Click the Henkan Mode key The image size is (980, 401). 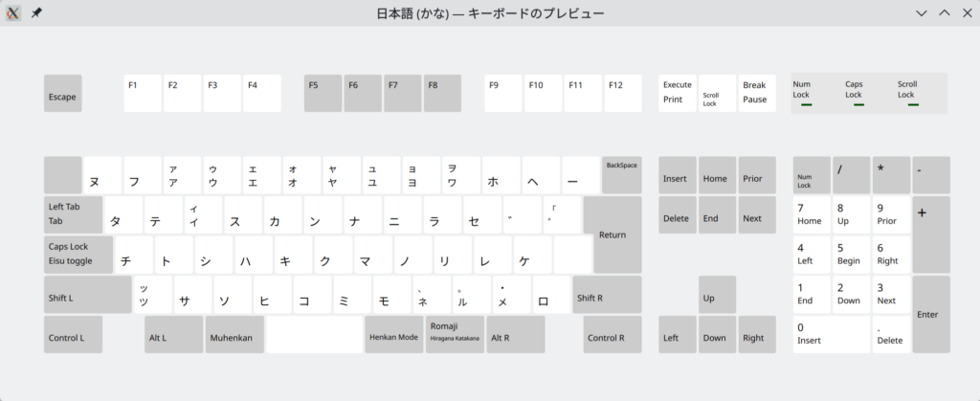[x=393, y=335]
